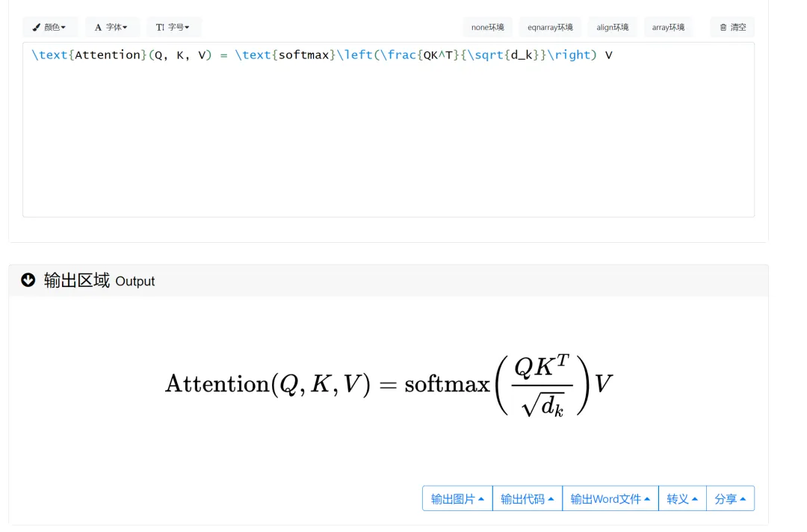Open the 输出代码 dropdown
807x532 pixels.
tap(527, 499)
